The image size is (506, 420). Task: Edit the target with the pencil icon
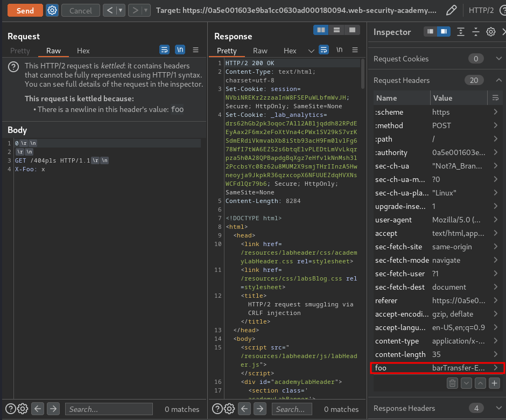451,10
